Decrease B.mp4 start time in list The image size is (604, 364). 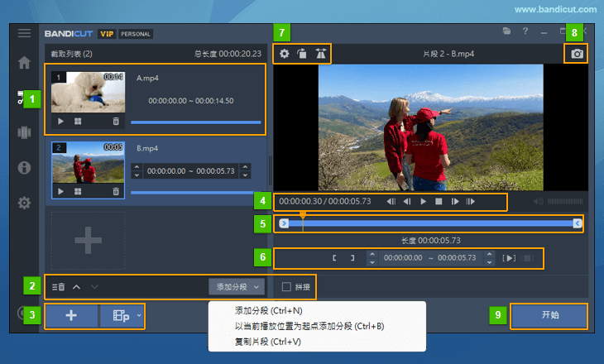click(137, 175)
